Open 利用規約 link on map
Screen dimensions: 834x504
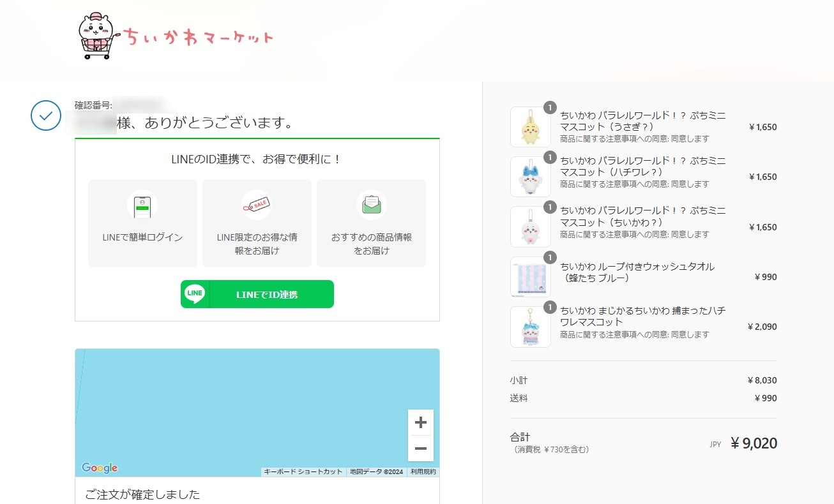pyautogui.click(x=423, y=472)
